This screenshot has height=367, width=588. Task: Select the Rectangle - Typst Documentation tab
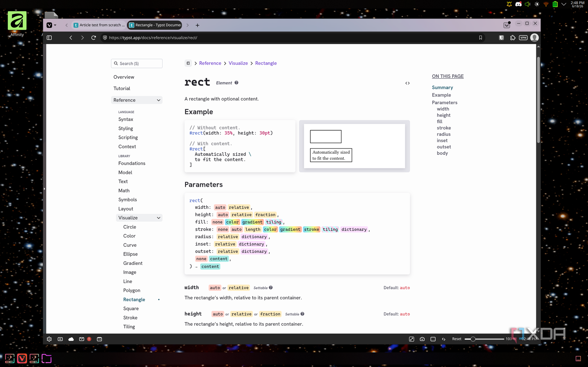pos(155,25)
